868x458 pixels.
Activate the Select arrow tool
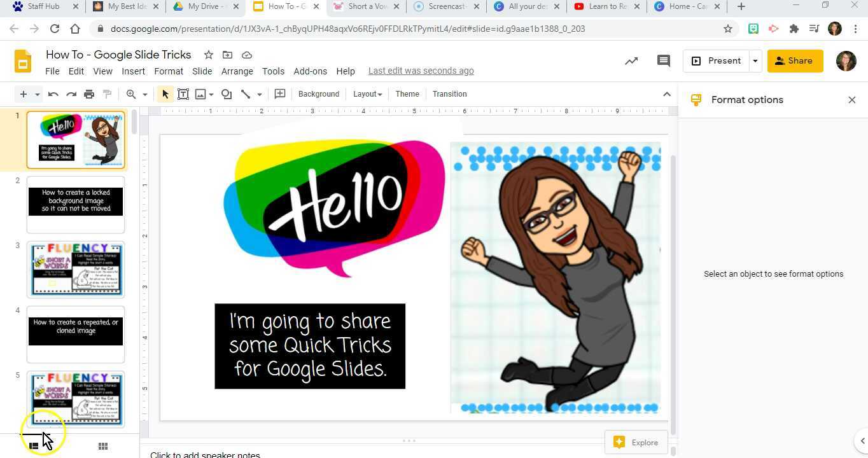[x=165, y=94]
